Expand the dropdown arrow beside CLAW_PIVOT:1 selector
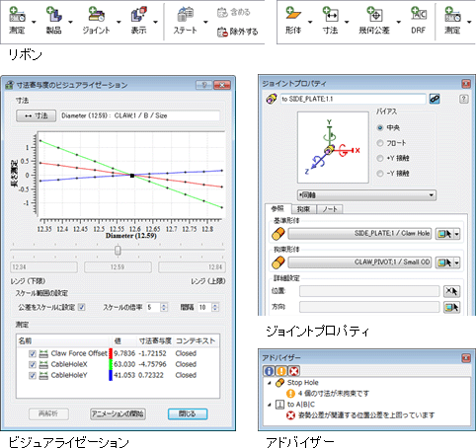 [456, 262]
